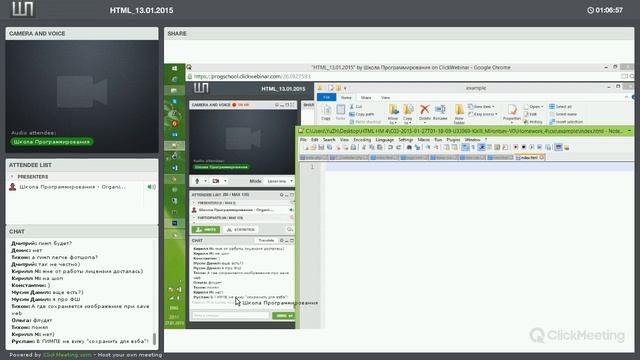Image resolution: width=640 pixels, height=360 pixels.
Task: Click green Send button under chat
Action: tap(283, 316)
